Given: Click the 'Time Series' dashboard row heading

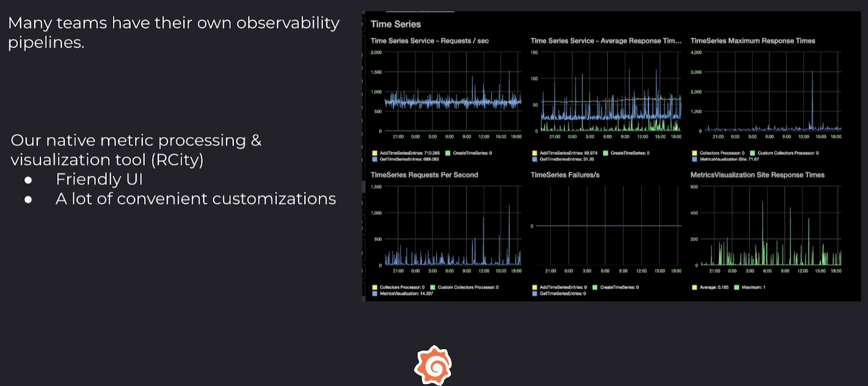Looking at the screenshot, I should pos(396,25).
